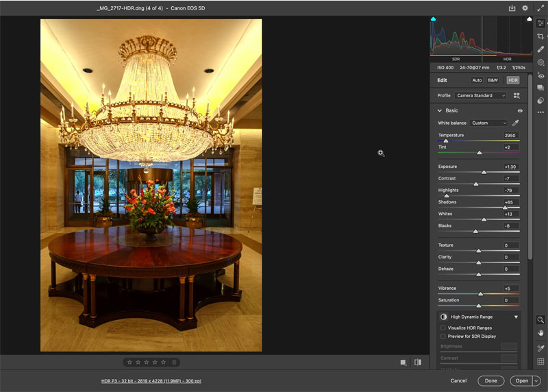Select the Crop tool
This screenshot has width=548, height=392.
pos(540,36)
